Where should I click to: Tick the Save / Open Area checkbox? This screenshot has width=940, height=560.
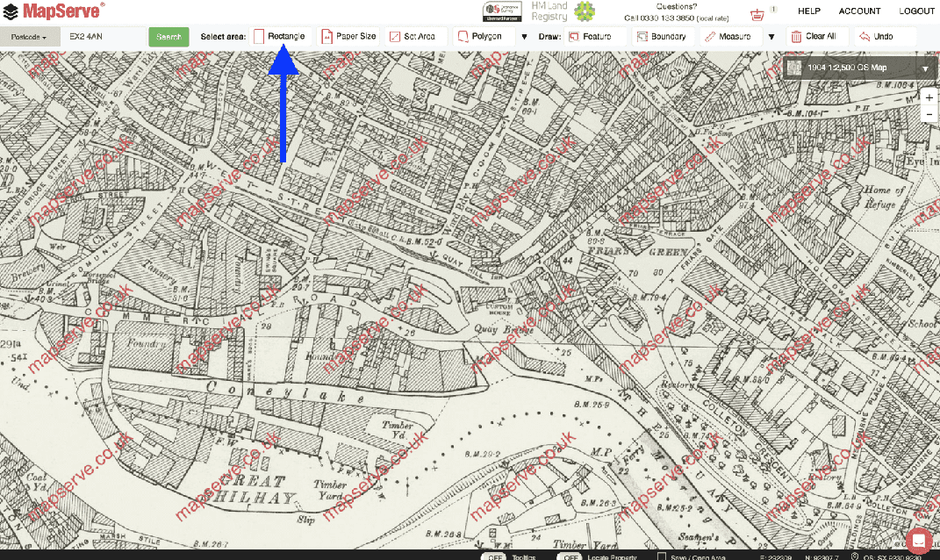[662, 557]
